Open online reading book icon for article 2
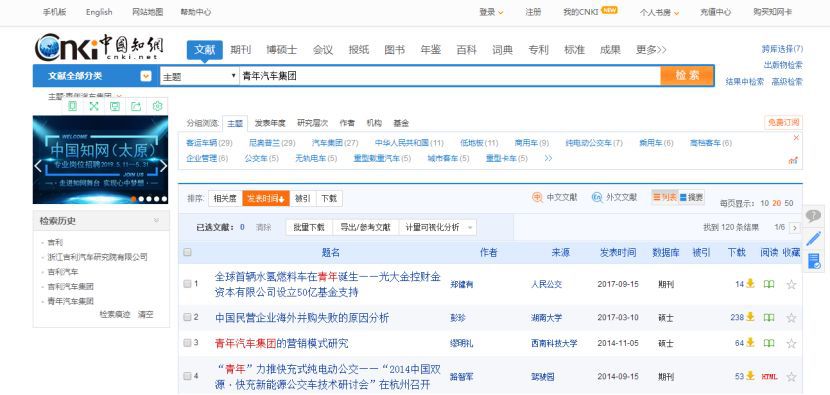Viewport: 830px width, 395px height. coord(769,318)
